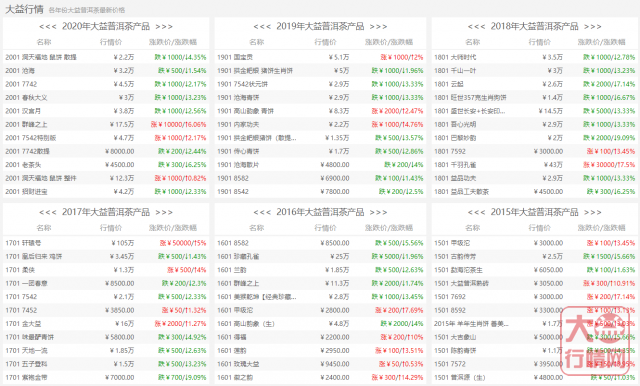640x386 pixels.
Task: Select the 1501 8592 product name
Action: pyautogui.click(x=450, y=311)
